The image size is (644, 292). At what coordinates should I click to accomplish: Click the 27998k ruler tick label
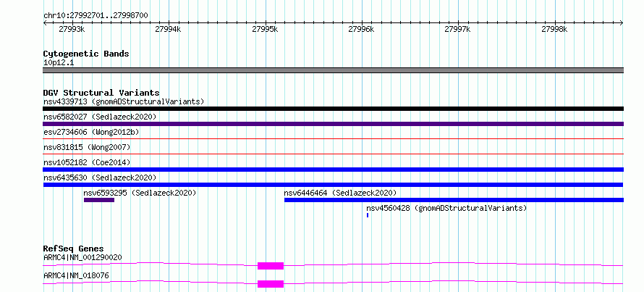coord(554,29)
